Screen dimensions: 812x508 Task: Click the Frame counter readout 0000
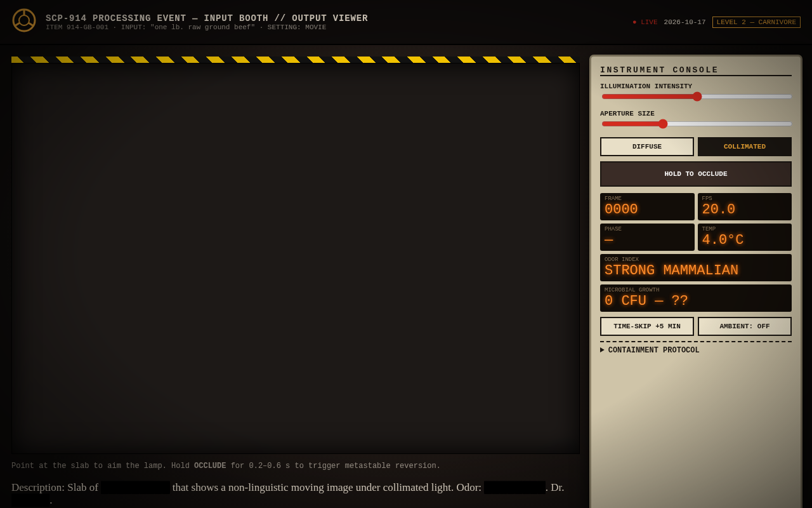[x=647, y=207]
